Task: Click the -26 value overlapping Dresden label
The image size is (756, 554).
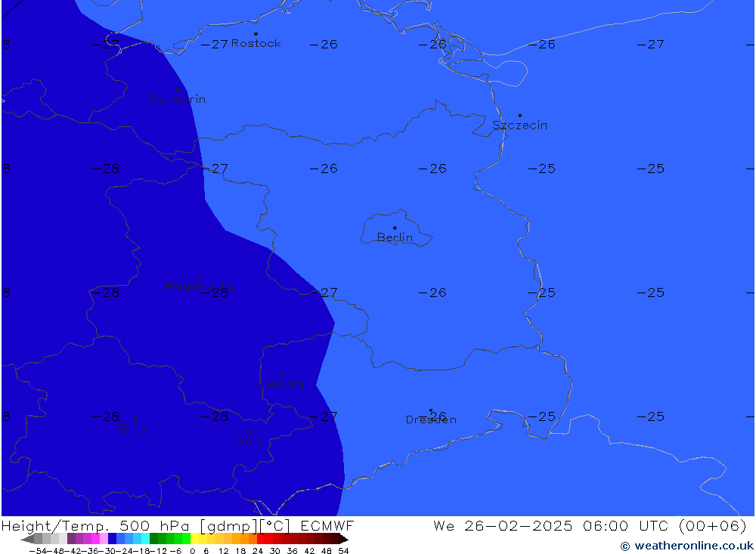Action: point(432,416)
